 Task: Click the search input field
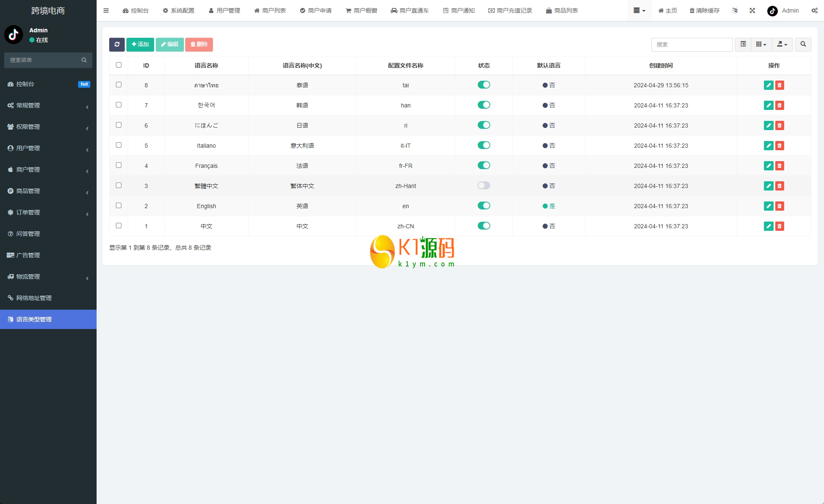pos(692,45)
